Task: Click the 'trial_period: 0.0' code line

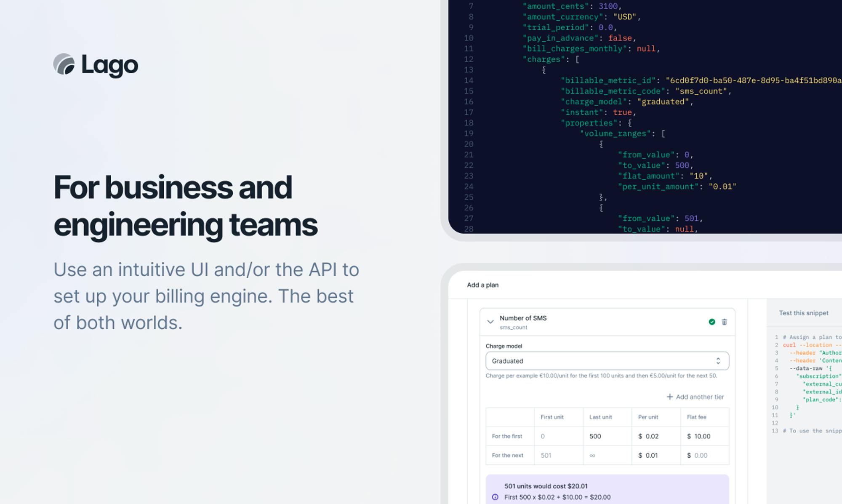Action: tap(570, 27)
